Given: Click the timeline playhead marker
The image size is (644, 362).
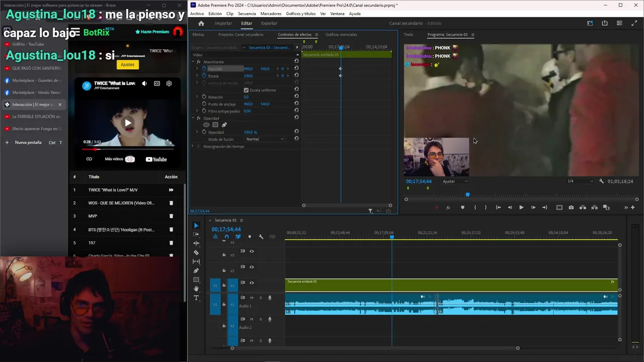Looking at the screenshot, I should click(x=392, y=237).
